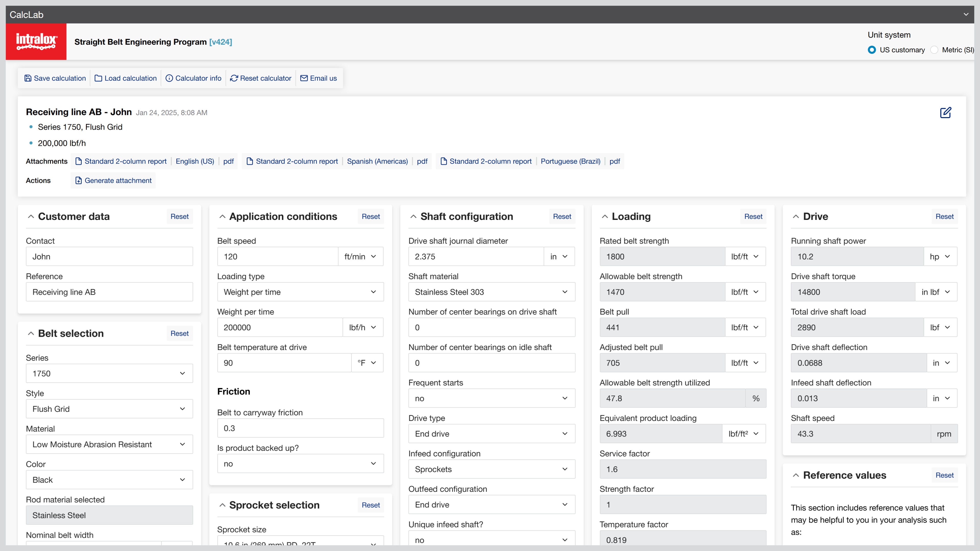Select the US customary radio button
980x551 pixels.
point(872,50)
